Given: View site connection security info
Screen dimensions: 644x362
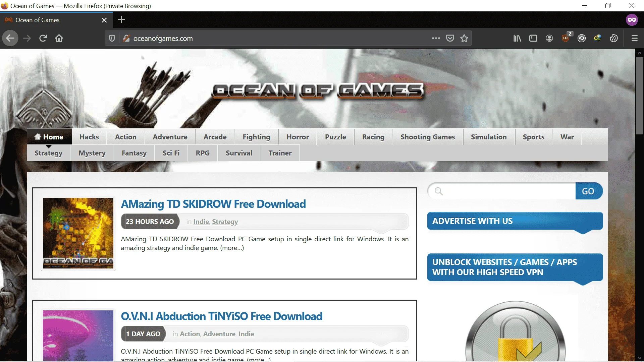Looking at the screenshot, I should pos(126,38).
